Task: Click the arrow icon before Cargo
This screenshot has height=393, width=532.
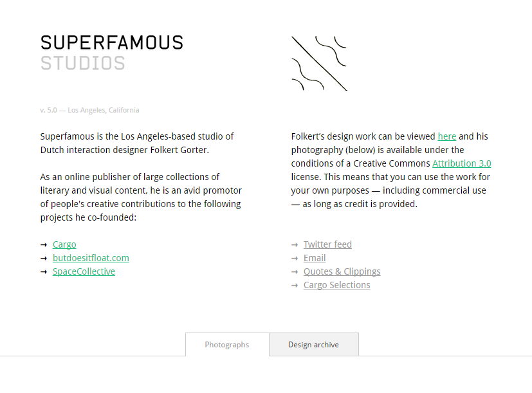Action: click(x=43, y=244)
